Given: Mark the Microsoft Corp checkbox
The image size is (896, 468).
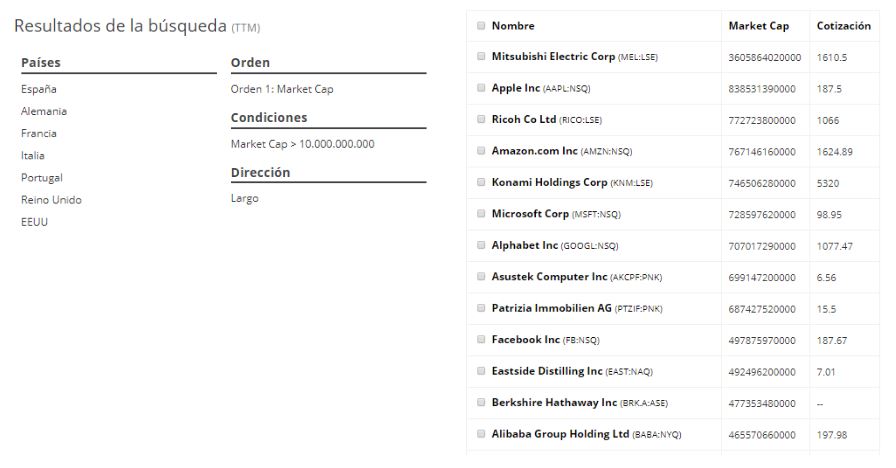Looking at the screenshot, I should pos(481,214).
